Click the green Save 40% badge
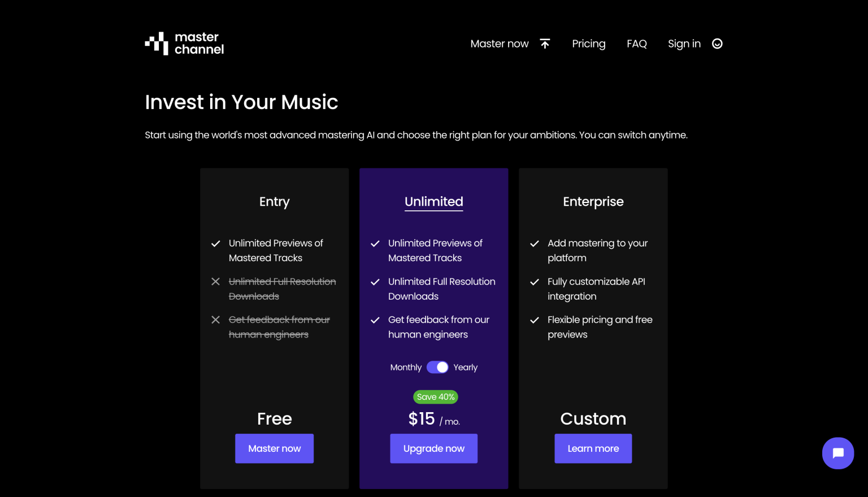The height and width of the screenshot is (497, 868). 435,396
